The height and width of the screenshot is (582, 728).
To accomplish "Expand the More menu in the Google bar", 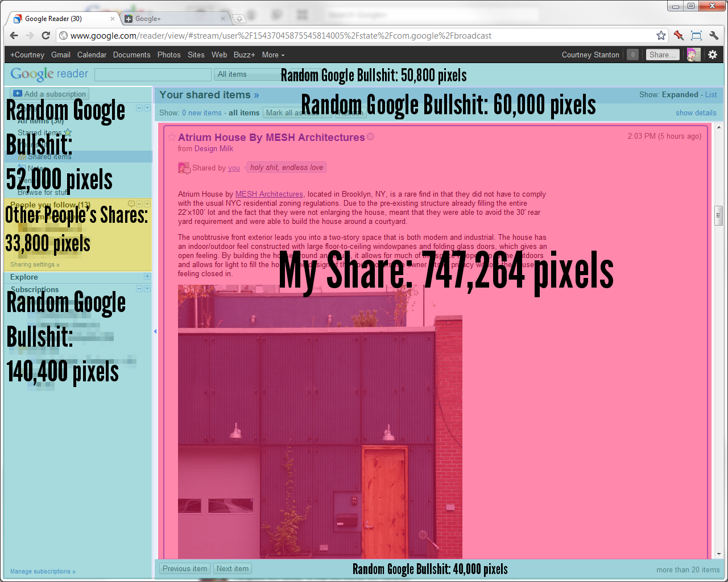I will pyautogui.click(x=273, y=55).
